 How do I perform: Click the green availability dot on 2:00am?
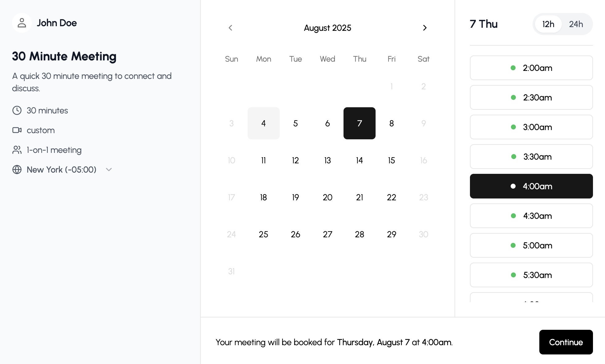pyautogui.click(x=513, y=68)
